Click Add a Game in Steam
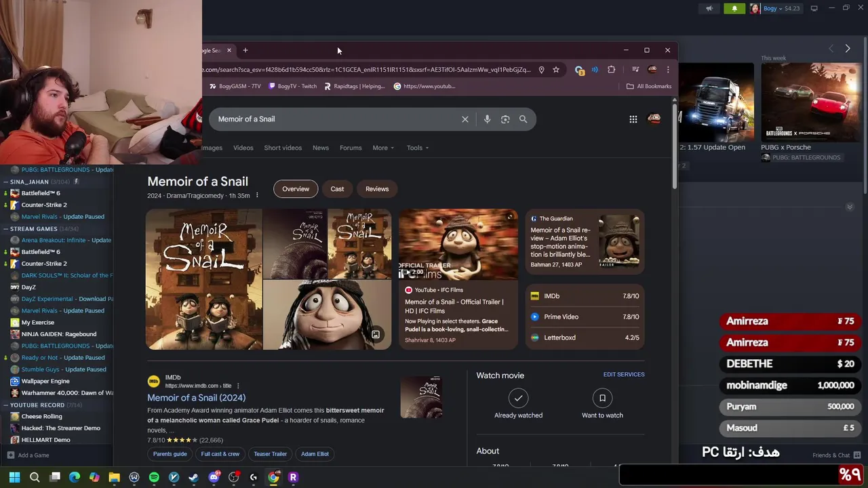The image size is (868, 488). coord(28,455)
